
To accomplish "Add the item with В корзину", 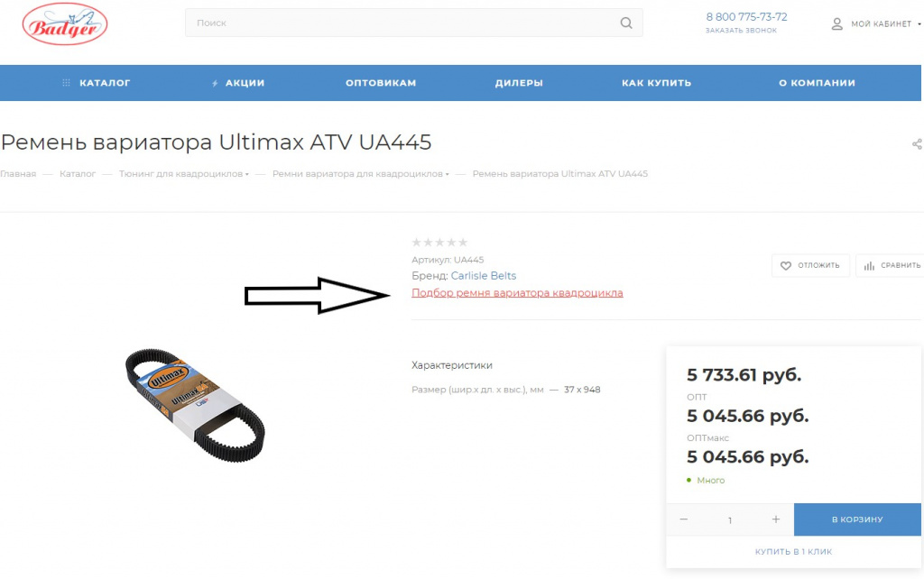I will (x=857, y=519).
